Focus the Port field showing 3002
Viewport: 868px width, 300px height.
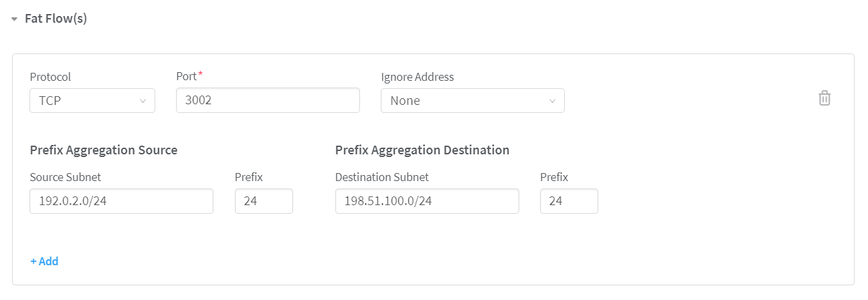click(x=268, y=101)
